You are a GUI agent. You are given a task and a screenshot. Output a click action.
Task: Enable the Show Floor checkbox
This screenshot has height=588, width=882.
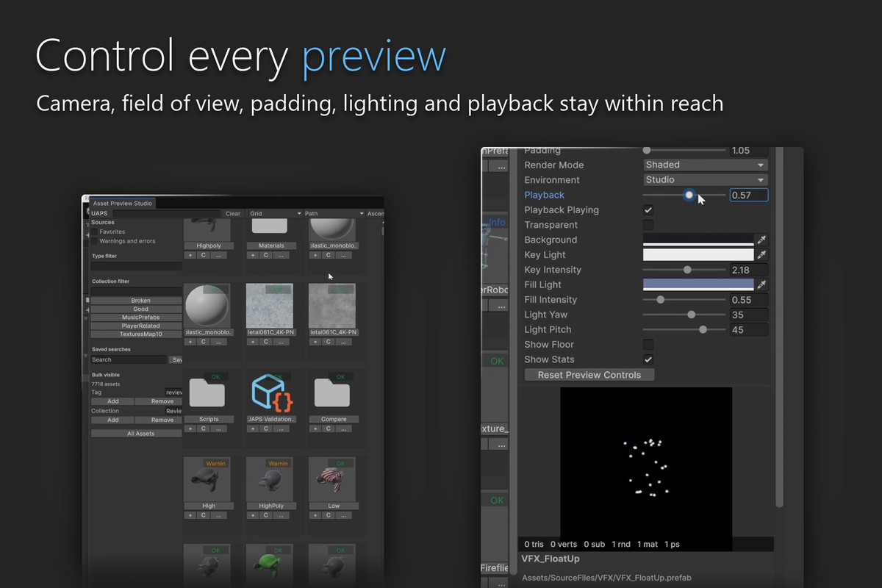click(x=648, y=345)
